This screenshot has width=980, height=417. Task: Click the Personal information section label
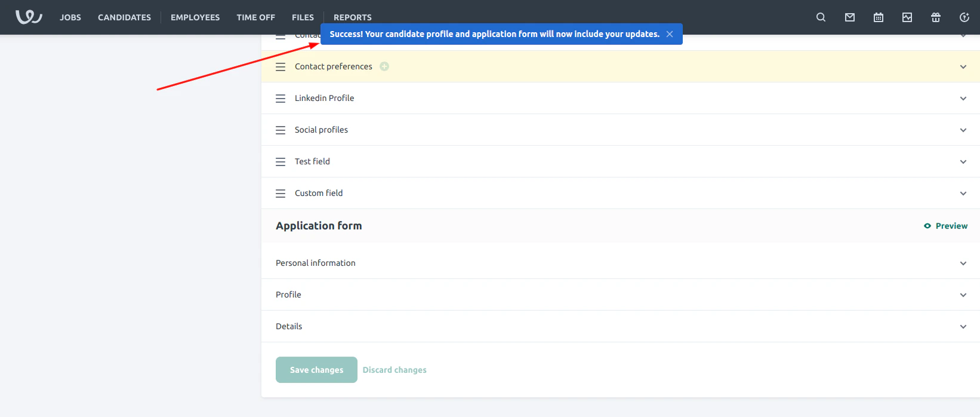pyautogui.click(x=315, y=263)
